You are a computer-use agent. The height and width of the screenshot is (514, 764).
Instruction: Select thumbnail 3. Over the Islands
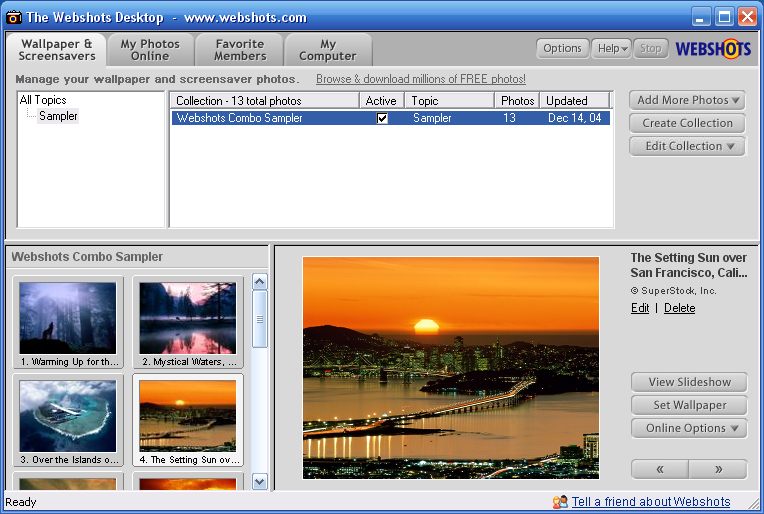(68, 420)
